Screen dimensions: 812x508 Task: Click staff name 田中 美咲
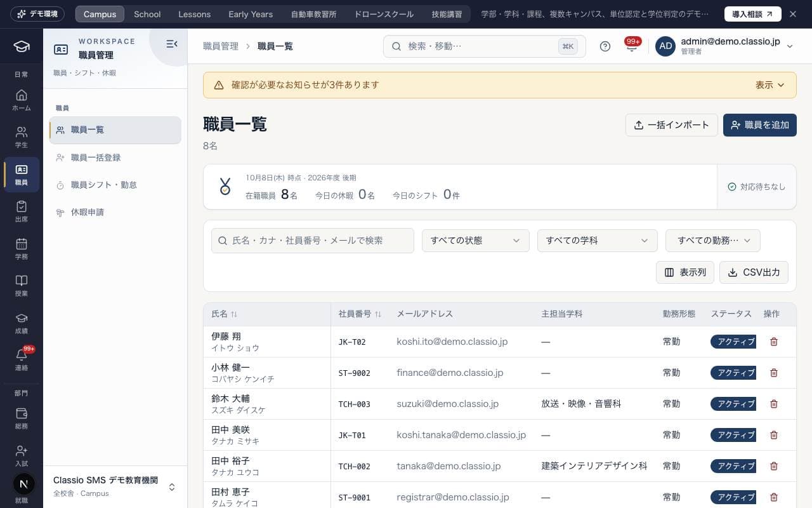[230, 430]
